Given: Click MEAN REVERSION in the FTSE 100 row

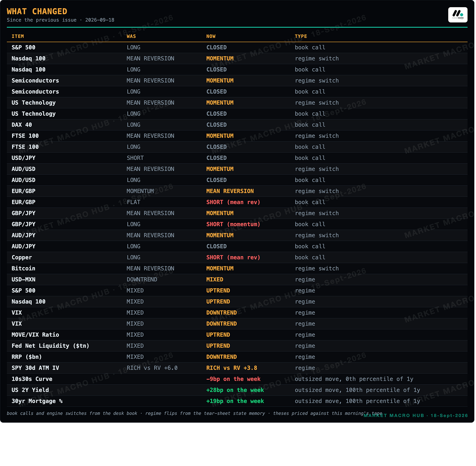Looking at the screenshot, I should point(150,136).
